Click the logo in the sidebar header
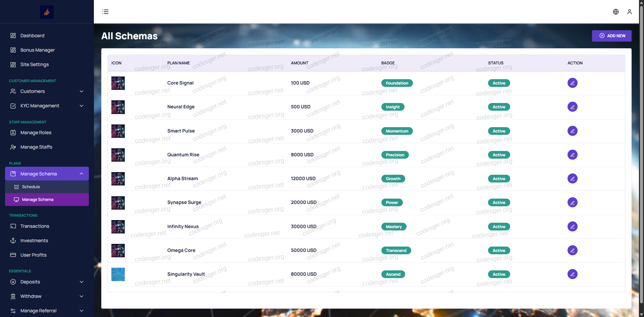The width and height of the screenshot is (644, 317). tap(47, 12)
